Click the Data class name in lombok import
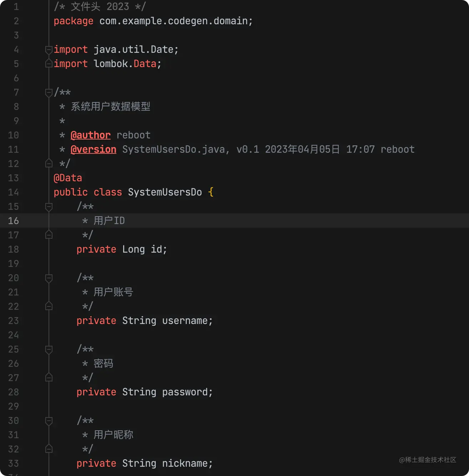The image size is (469, 476). pos(145,64)
